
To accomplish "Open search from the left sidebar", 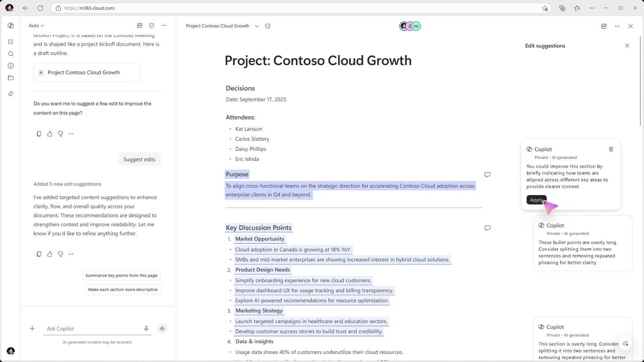I will coord(11,53).
